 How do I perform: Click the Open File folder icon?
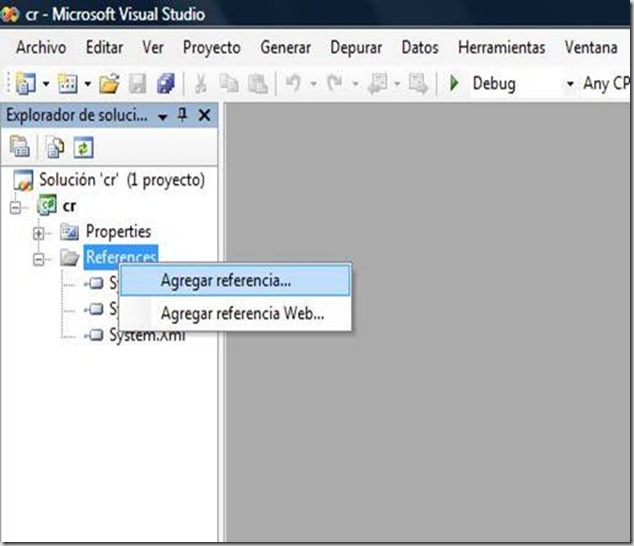(x=110, y=84)
